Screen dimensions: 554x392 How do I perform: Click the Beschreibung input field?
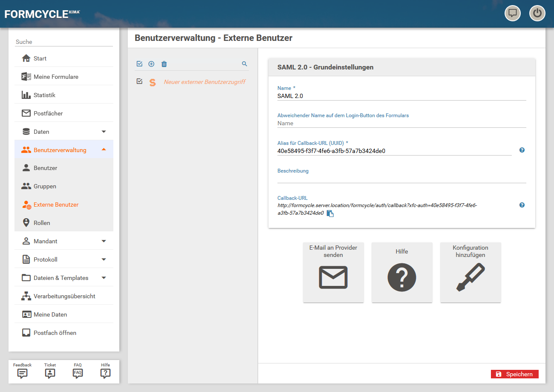[401, 179]
